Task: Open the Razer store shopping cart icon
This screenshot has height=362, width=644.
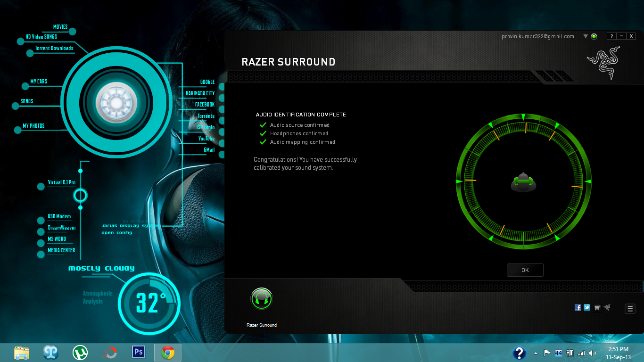Action: tap(597, 307)
